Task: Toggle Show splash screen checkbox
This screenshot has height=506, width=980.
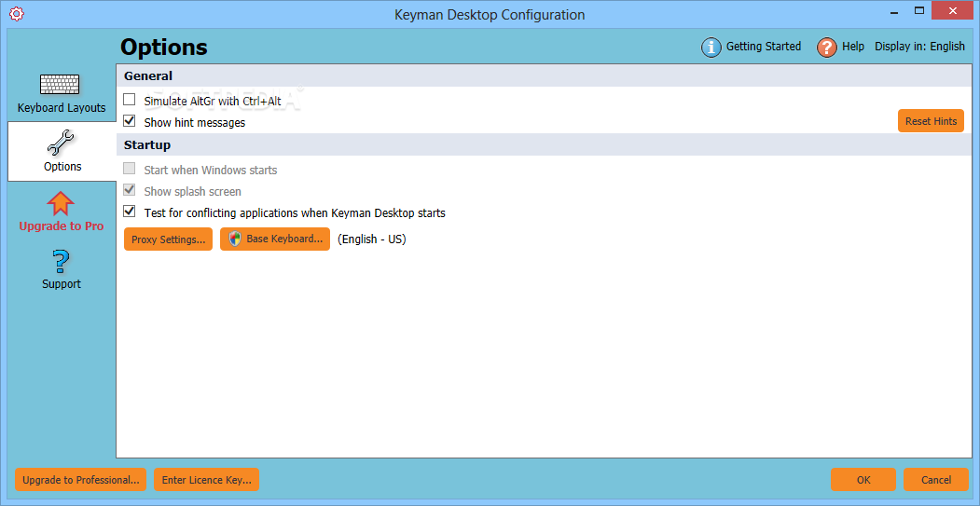Action: [x=130, y=189]
